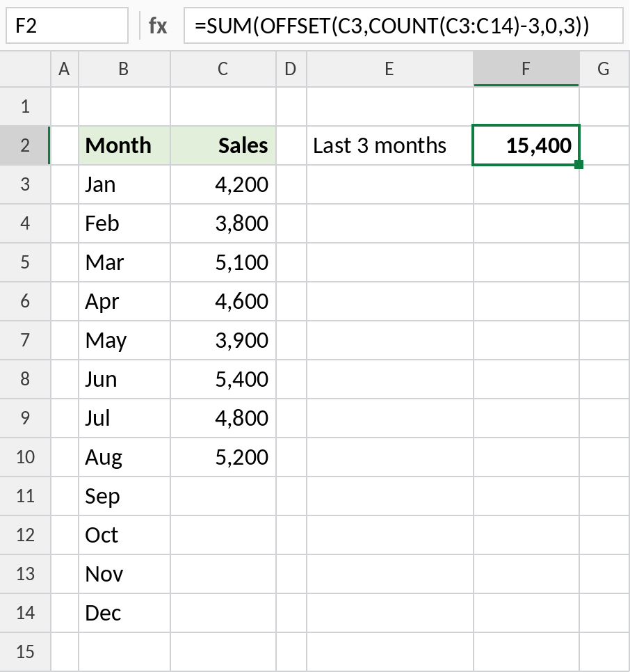Click the empty Sales cell for Nov

223,575
